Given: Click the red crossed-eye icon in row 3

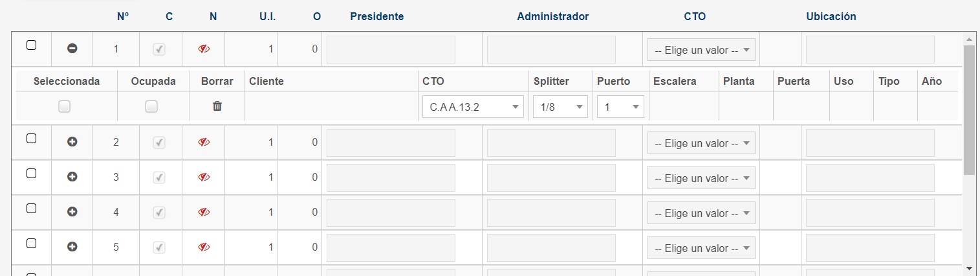Looking at the screenshot, I should [x=204, y=177].
